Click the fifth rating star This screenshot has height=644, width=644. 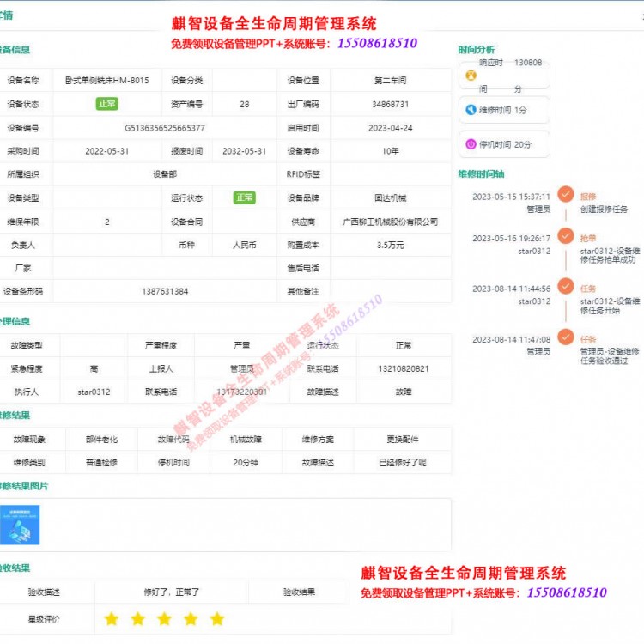pyautogui.click(x=217, y=618)
